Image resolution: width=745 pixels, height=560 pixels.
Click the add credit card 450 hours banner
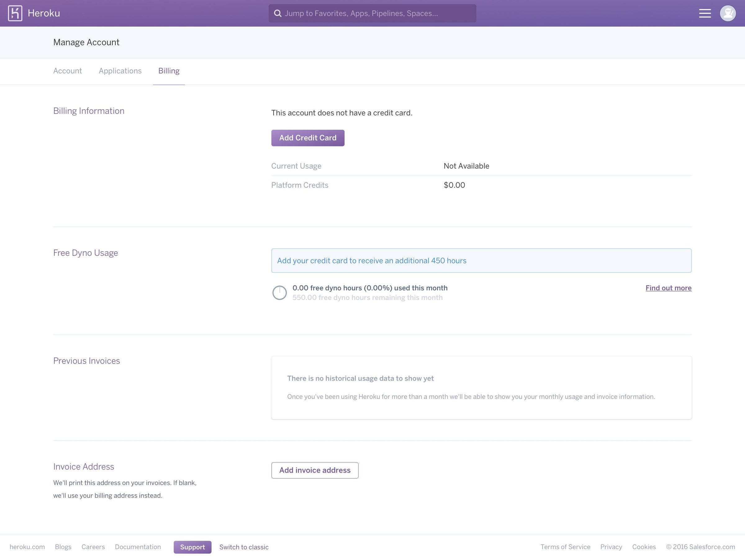coord(481,261)
